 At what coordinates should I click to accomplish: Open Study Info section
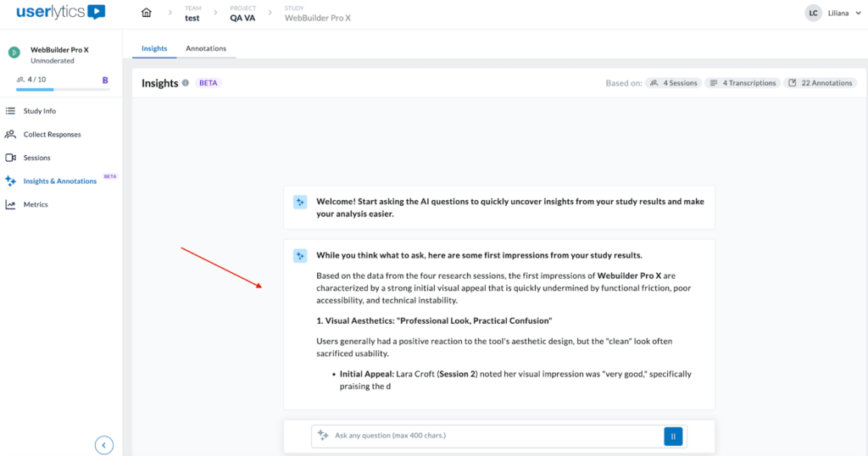point(39,111)
